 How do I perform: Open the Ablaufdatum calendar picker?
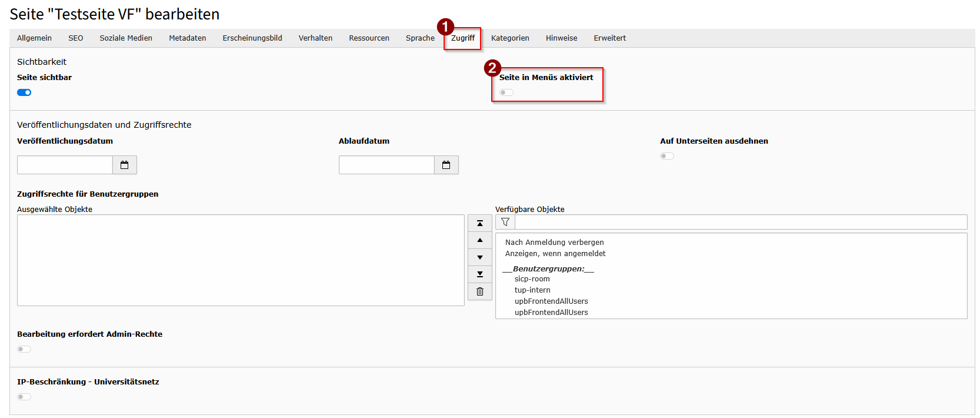point(446,165)
